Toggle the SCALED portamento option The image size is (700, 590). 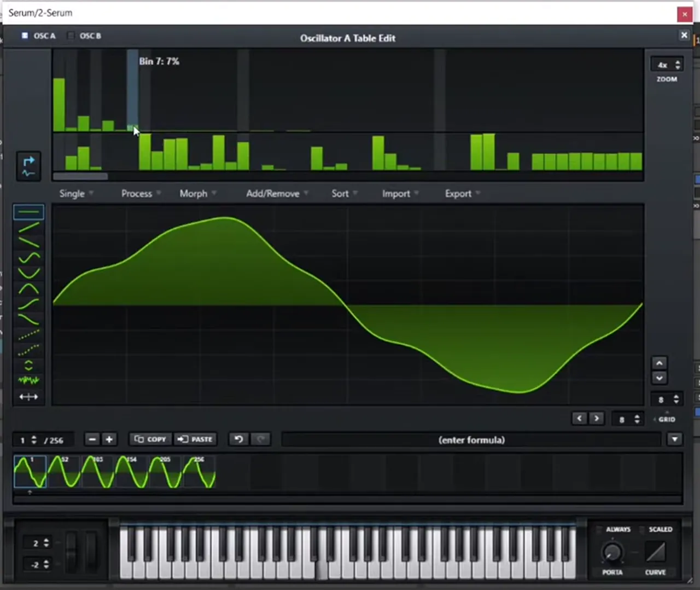pyautogui.click(x=643, y=529)
